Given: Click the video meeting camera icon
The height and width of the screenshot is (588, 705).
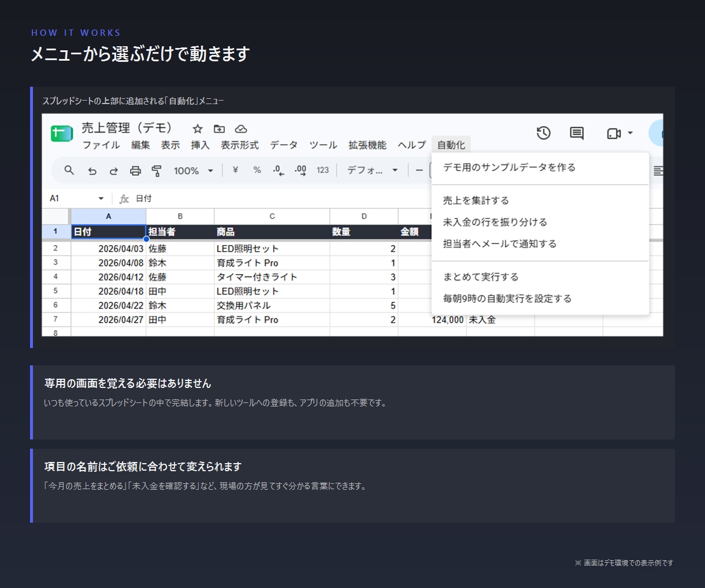Looking at the screenshot, I should point(614,134).
